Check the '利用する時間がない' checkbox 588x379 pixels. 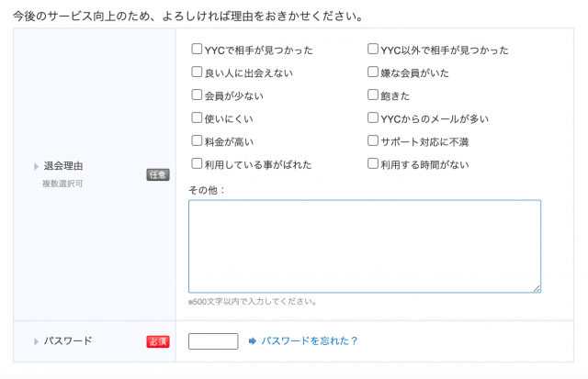click(373, 164)
